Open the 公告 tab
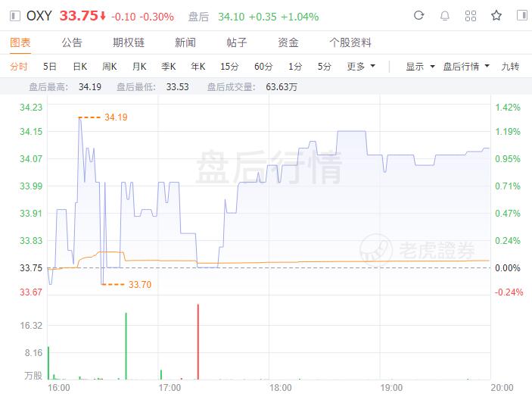This screenshot has height=400, width=532. [72, 42]
